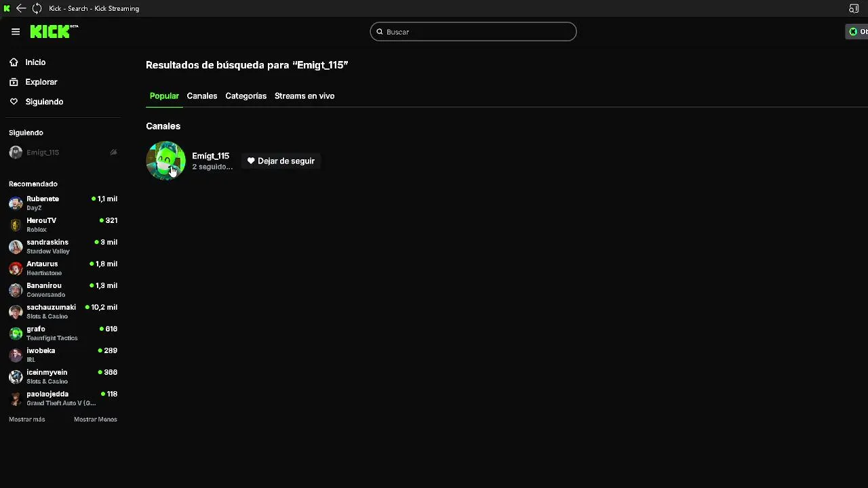Screen dimensions: 868x488
Task: Click the Teamfight Tactics category text
Action: pyautogui.click(x=52, y=338)
